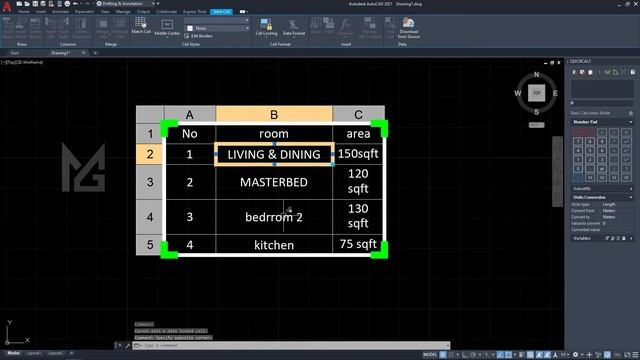The image size is (640, 360).
Task: Toggle transparency display in status bar
Action: click(530, 355)
